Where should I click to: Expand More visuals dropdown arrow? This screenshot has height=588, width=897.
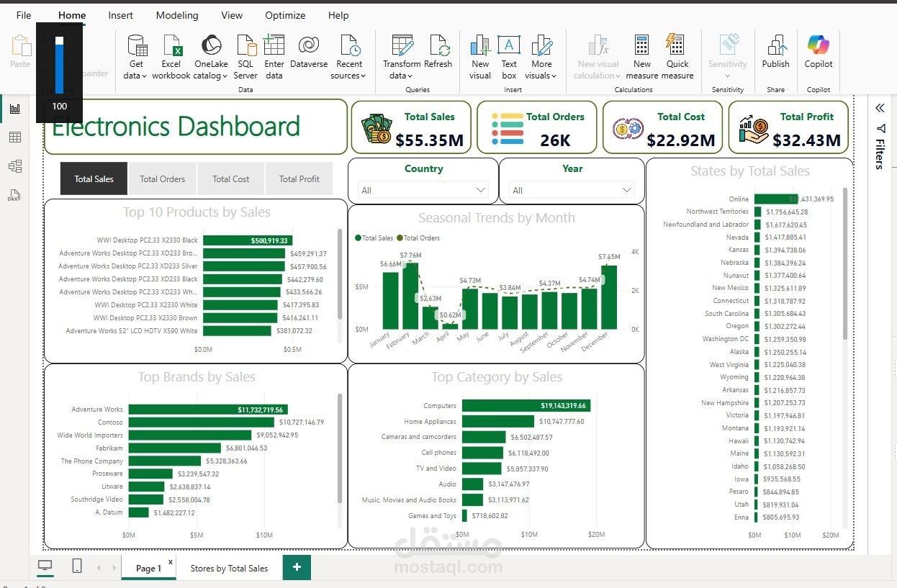coord(555,76)
